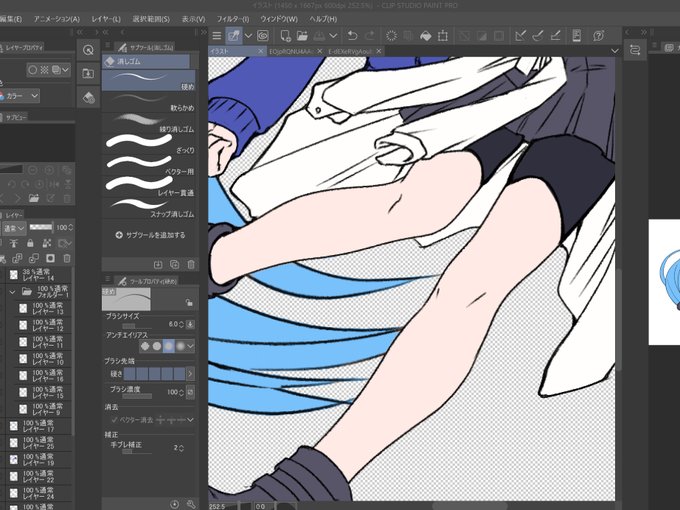Open the フィルター(I) menu
The height and width of the screenshot is (510, 680).
pyautogui.click(x=232, y=19)
